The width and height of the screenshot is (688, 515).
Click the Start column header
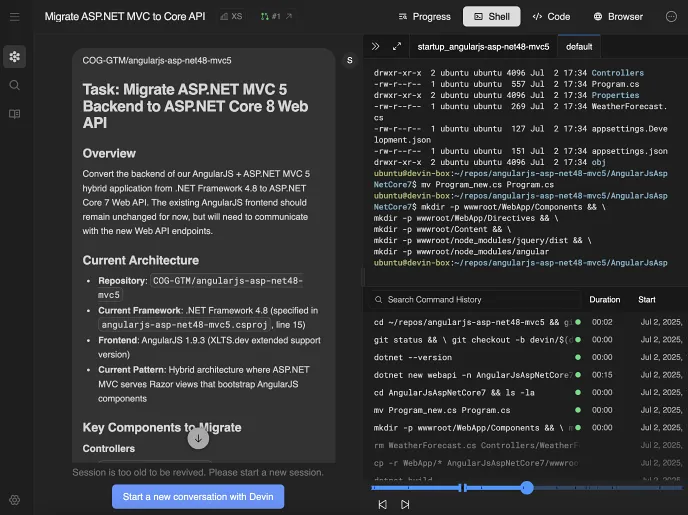tap(646, 300)
